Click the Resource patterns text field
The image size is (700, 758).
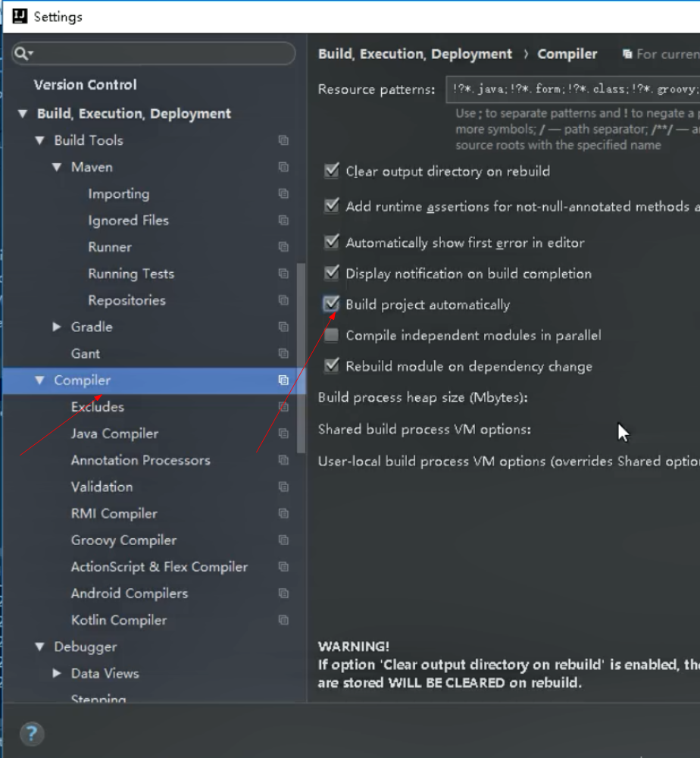(572, 89)
